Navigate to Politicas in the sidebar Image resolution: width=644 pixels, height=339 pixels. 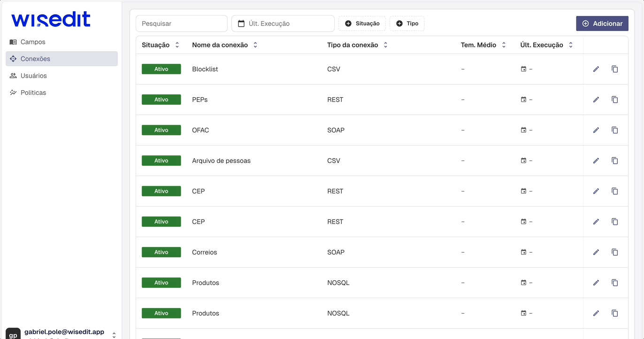coord(33,92)
